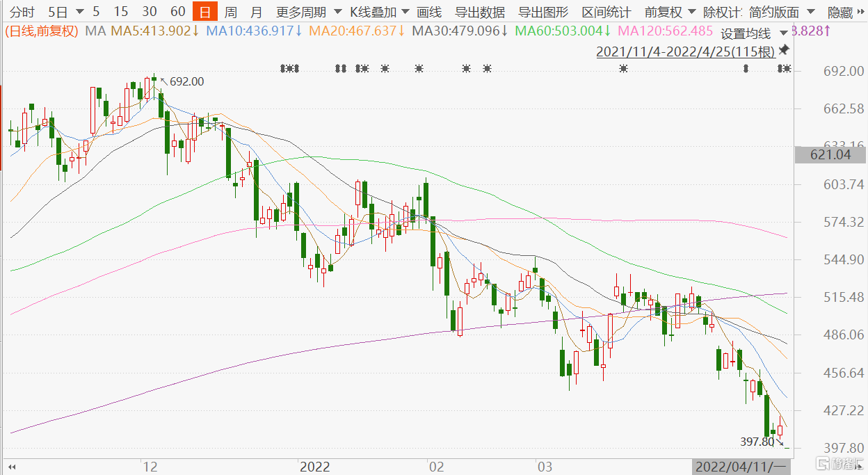Screen dimensions: 868x475
Task: Click the 397.80 low price annotation
Action: 757,442
